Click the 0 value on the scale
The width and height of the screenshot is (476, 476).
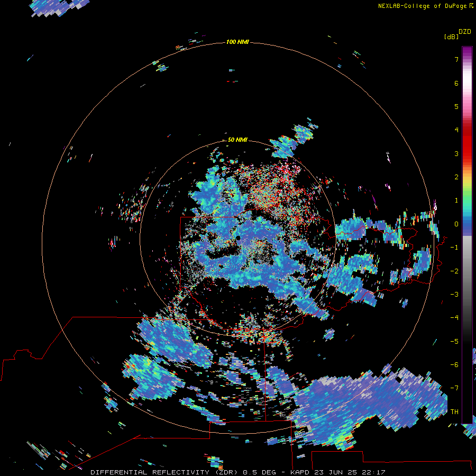point(456,224)
